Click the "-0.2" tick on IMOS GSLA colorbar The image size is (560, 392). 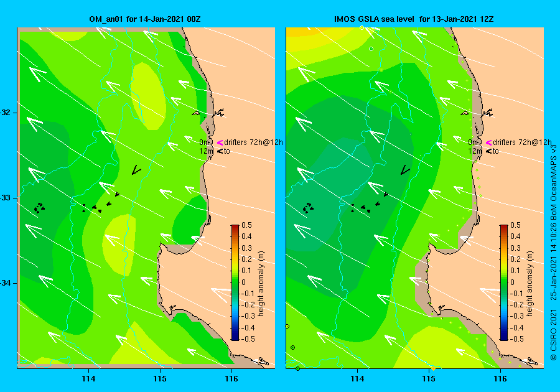point(516,304)
